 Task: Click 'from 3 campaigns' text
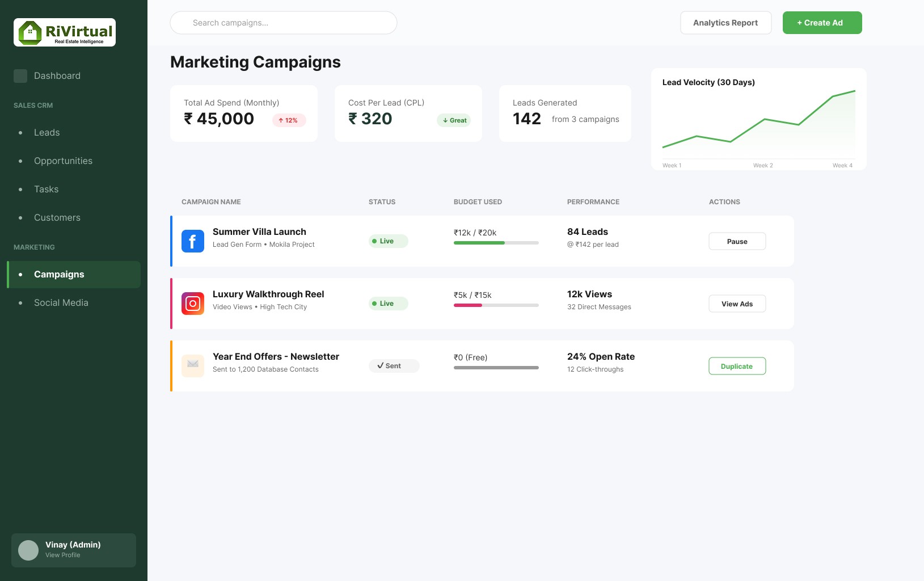(x=585, y=119)
